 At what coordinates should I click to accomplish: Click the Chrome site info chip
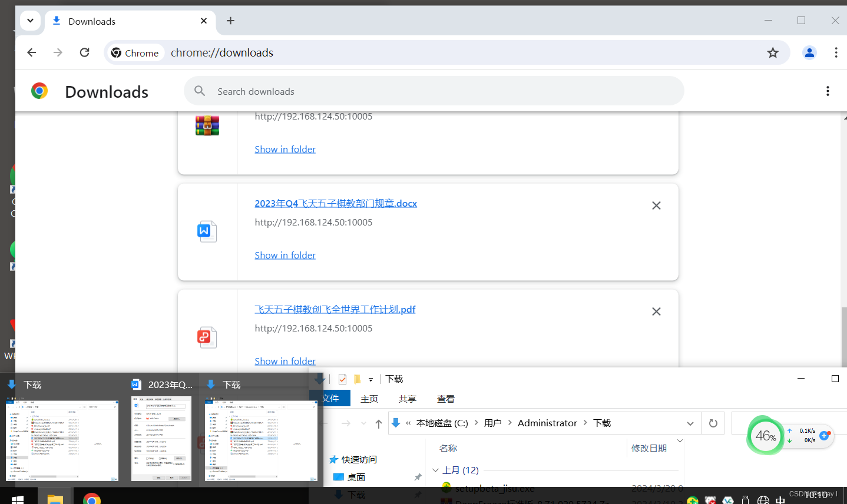pyautogui.click(x=135, y=52)
